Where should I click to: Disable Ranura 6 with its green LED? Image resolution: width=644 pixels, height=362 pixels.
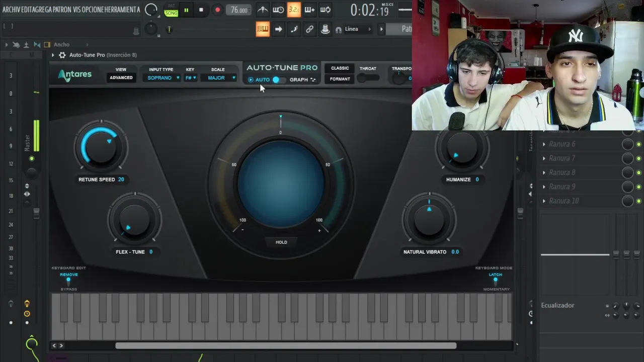(x=639, y=144)
